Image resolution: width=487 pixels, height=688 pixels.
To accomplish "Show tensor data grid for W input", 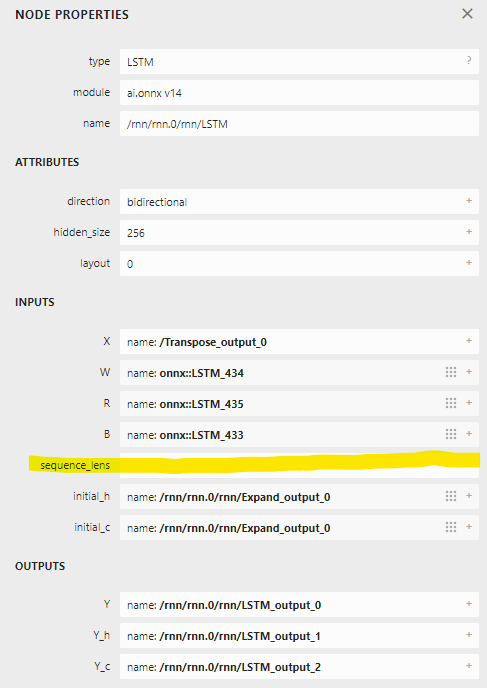I will point(451,372).
